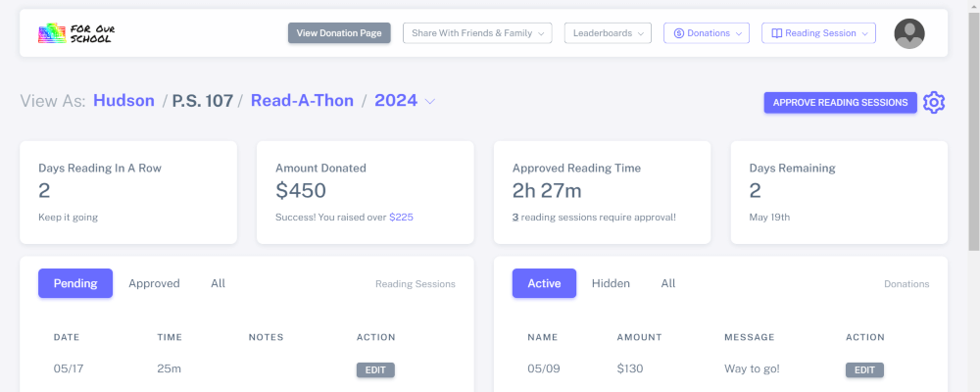
Task: Edit the 05/17 reading session
Action: [375, 369]
